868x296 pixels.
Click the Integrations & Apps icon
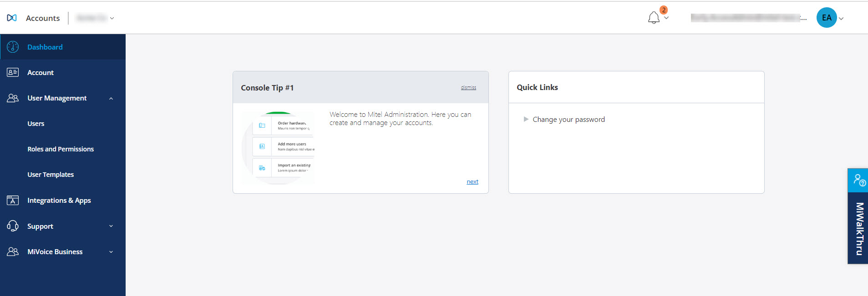pyautogui.click(x=13, y=201)
